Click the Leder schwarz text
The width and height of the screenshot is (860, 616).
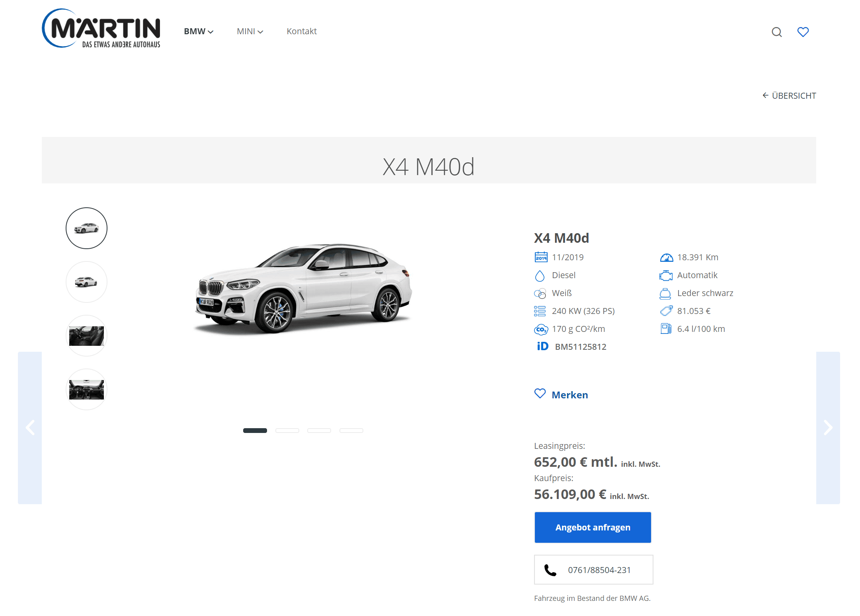tap(705, 293)
